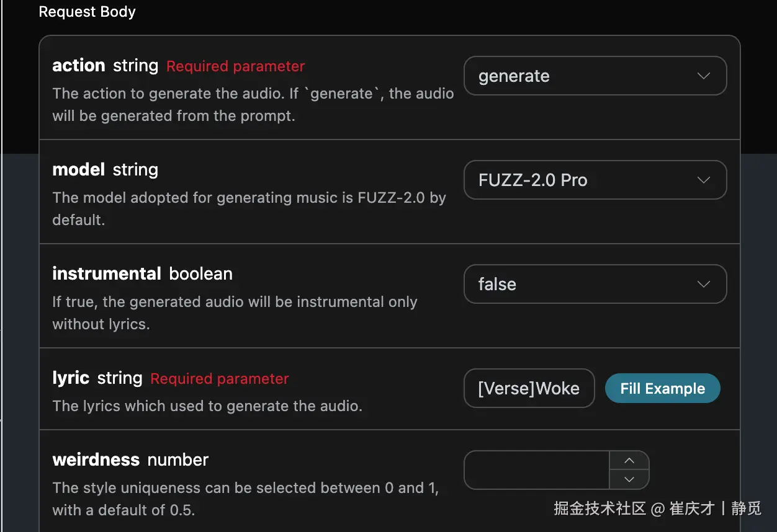Select the model parameter name

(79, 170)
